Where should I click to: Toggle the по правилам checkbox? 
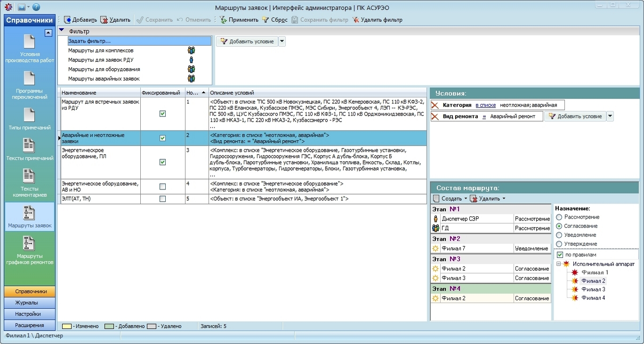point(560,255)
